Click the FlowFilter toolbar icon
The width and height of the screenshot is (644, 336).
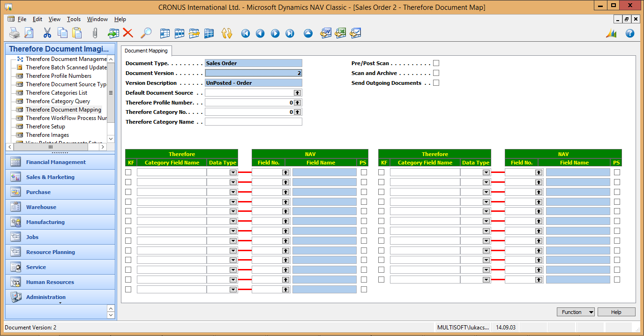194,33
